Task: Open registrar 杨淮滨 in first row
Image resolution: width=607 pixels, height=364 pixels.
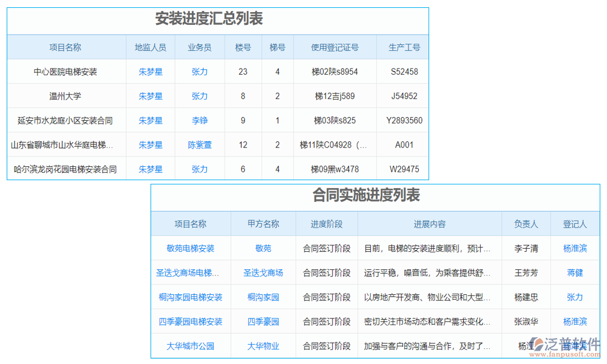Action: [x=574, y=248]
